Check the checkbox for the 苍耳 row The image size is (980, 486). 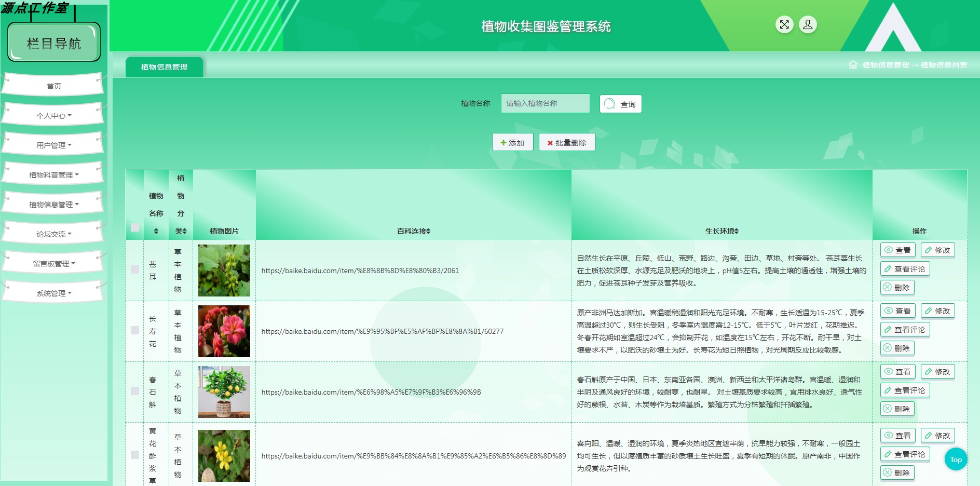pos(134,270)
